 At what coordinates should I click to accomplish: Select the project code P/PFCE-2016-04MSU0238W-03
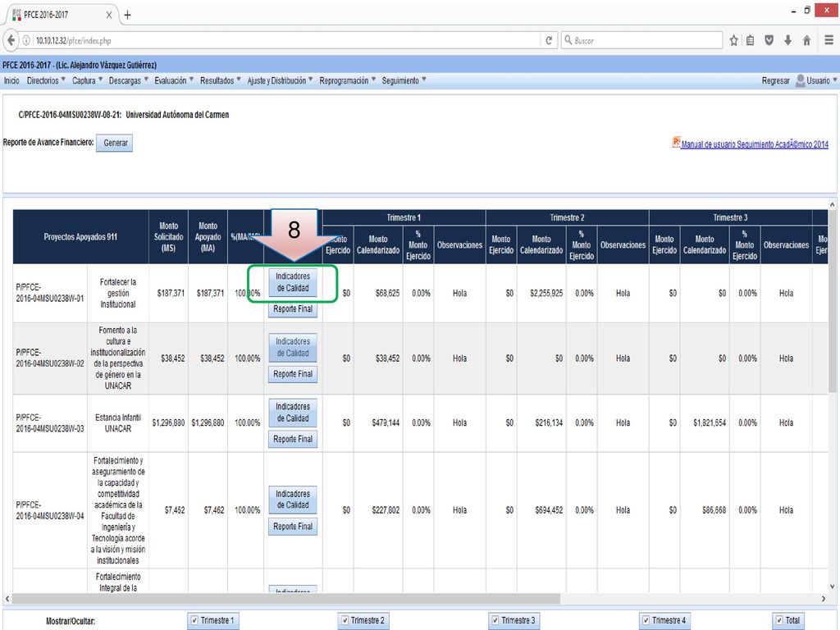tap(50, 423)
